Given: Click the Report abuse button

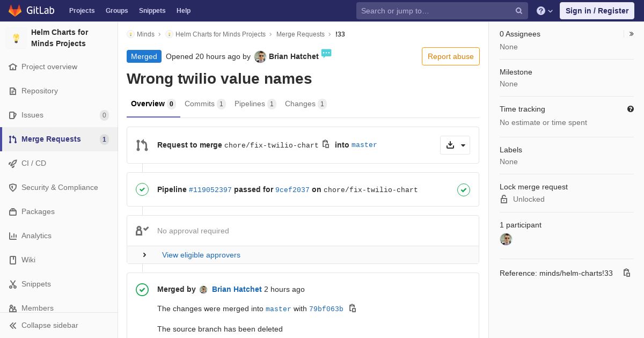Looking at the screenshot, I should click(450, 56).
